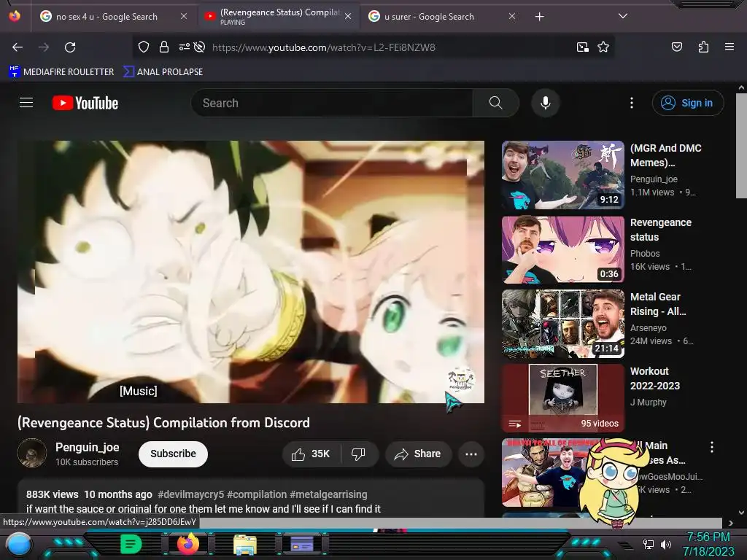Image resolution: width=747 pixels, height=560 pixels.
Task: Bookmark this page with the star icon
Action: coord(603,47)
